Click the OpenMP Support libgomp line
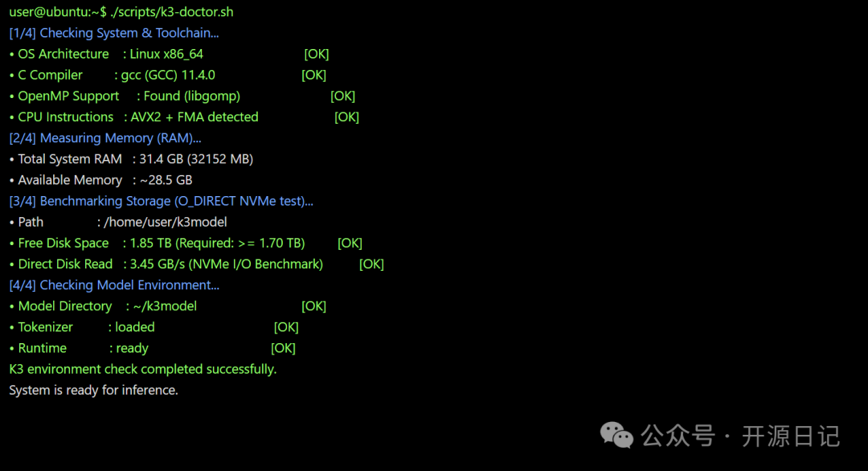Image resolution: width=868 pixels, height=471 pixels. [x=125, y=96]
